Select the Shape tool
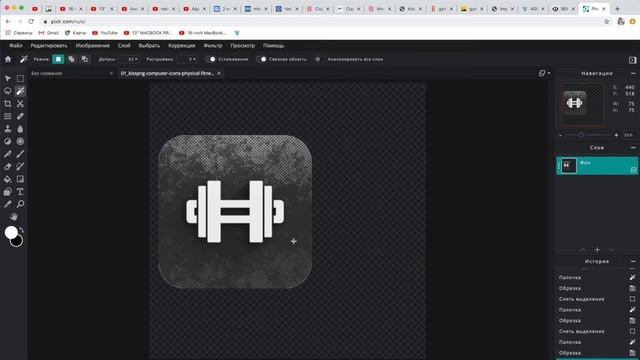 click(x=8, y=192)
